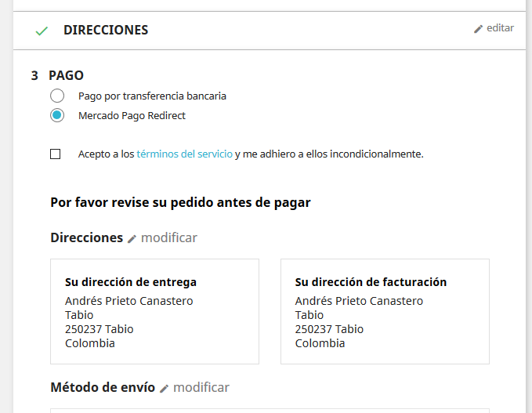Click modificar beside Método de envío
The height and width of the screenshot is (413, 532).
201,387
